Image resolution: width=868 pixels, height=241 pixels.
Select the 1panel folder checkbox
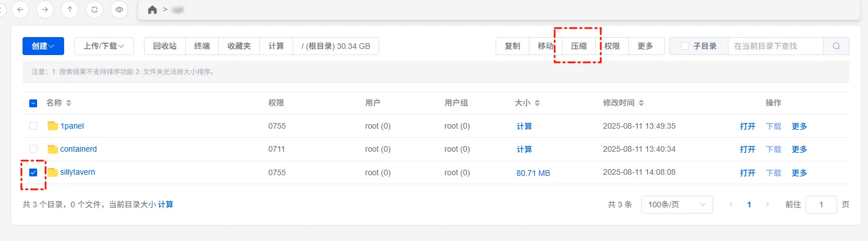click(33, 126)
